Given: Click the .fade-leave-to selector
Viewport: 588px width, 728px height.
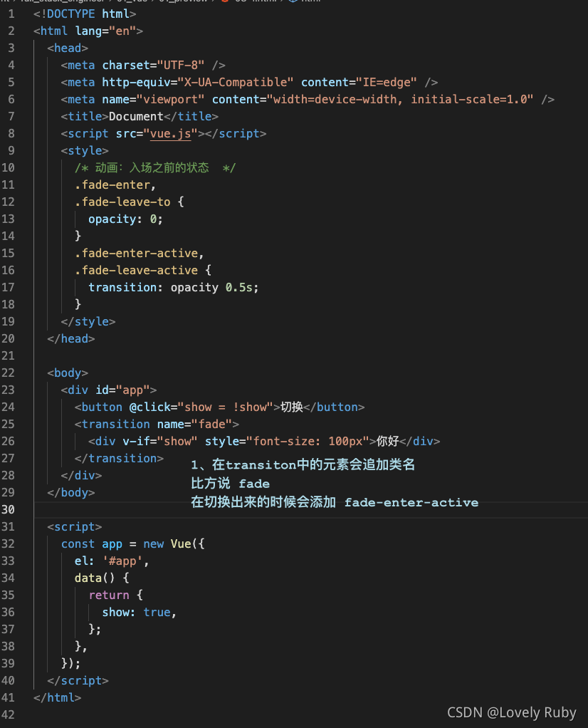Looking at the screenshot, I should pyautogui.click(x=122, y=202).
